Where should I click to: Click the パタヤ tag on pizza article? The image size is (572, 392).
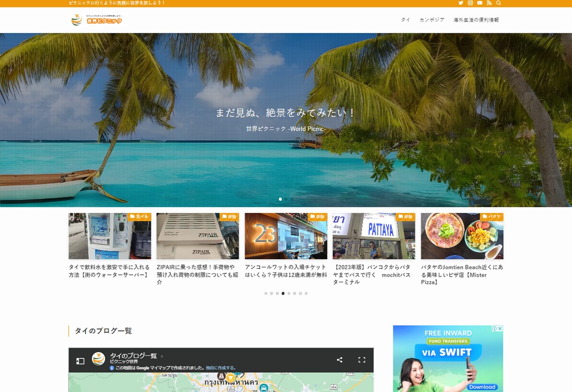coord(492,217)
